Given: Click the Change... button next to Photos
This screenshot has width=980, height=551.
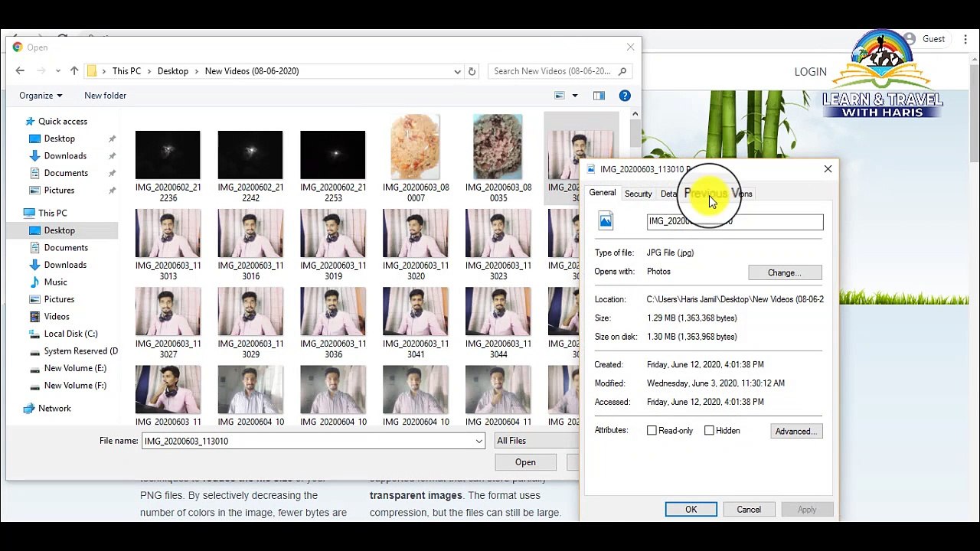Looking at the screenshot, I should pyautogui.click(x=785, y=273).
